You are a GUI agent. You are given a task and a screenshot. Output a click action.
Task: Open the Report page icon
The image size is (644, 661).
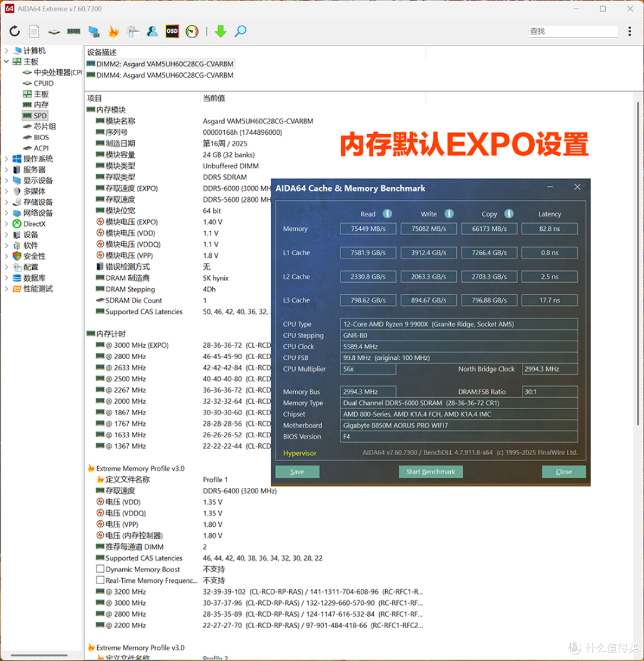coord(34,31)
